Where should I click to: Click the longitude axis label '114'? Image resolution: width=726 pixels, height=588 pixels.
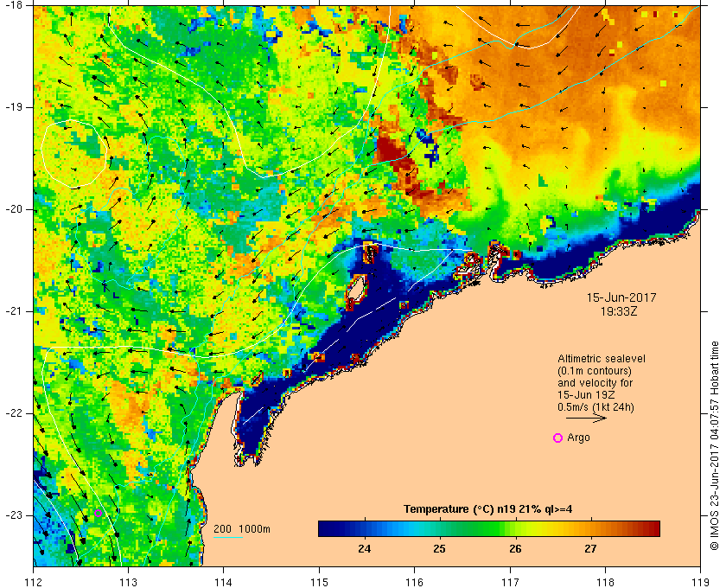[224, 583]
